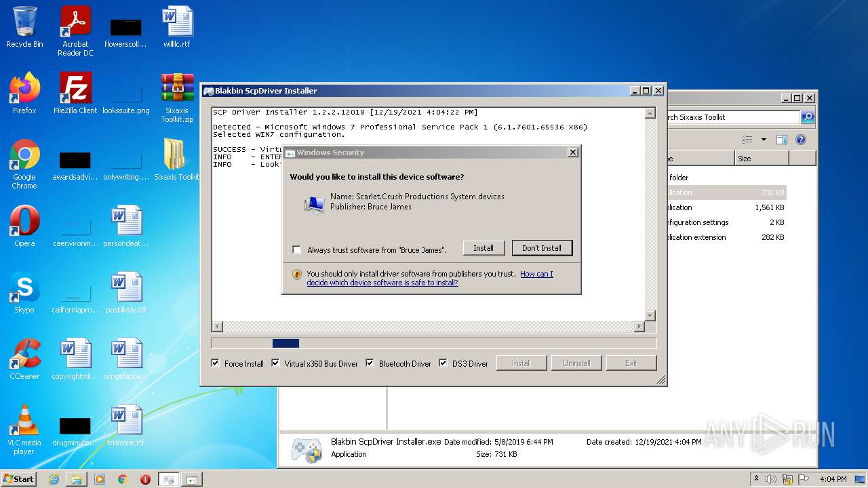Select the lookssuite.png desktop file
This screenshot has width=868, height=488.
[x=126, y=98]
